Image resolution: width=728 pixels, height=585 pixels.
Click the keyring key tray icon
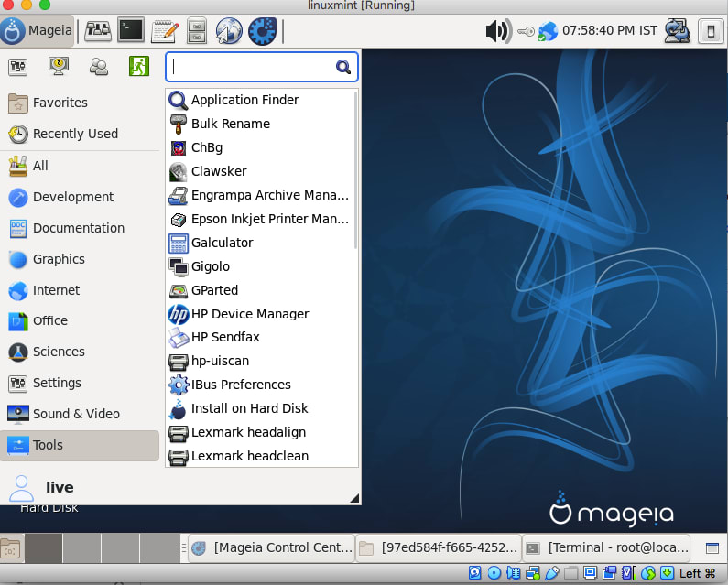(x=526, y=31)
